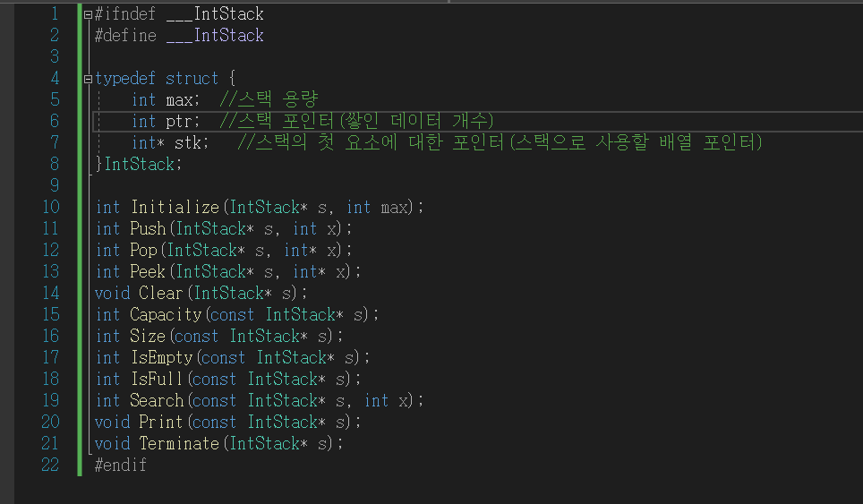
Task: Click the comment 스택의 첫 요소에 대한 포인터
Action: pyautogui.click(x=500, y=142)
